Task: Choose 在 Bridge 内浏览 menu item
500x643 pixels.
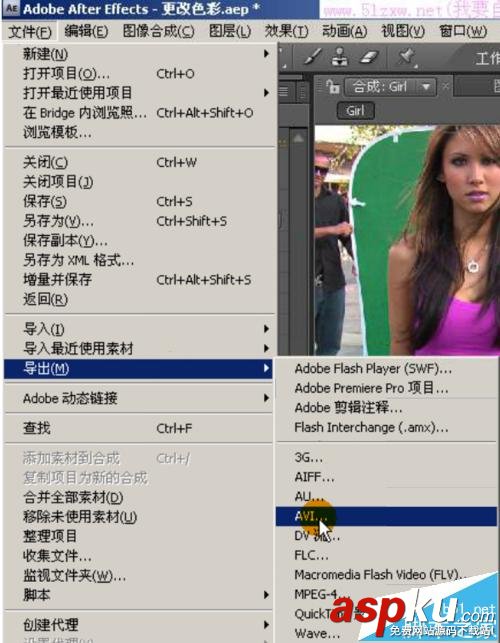Action: click(x=138, y=113)
